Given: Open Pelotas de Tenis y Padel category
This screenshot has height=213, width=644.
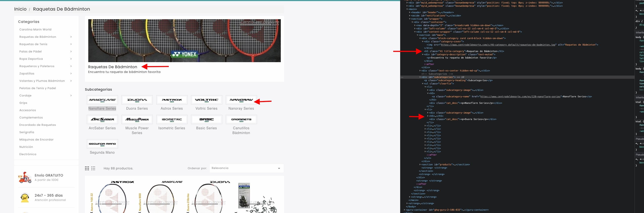Looking at the screenshot, I should [x=38, y=88].
